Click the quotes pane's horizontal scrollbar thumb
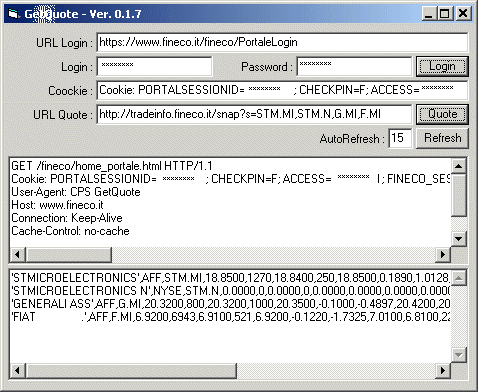Image resolution: width=478 pixels, height=392 pixels. [x=131, y=370]
